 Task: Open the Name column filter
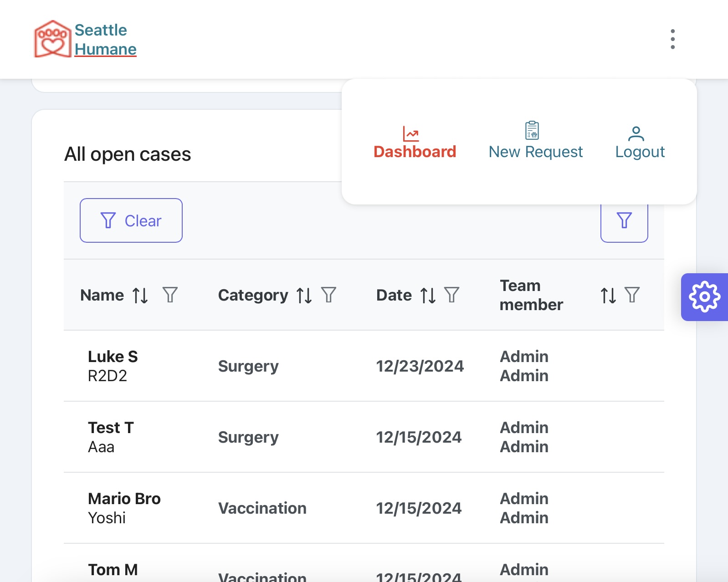170,295
